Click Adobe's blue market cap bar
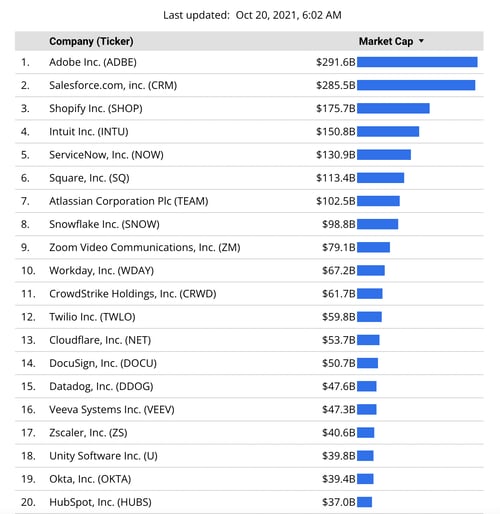Screen dimensions: 500x514 click(x=417, y=62)
